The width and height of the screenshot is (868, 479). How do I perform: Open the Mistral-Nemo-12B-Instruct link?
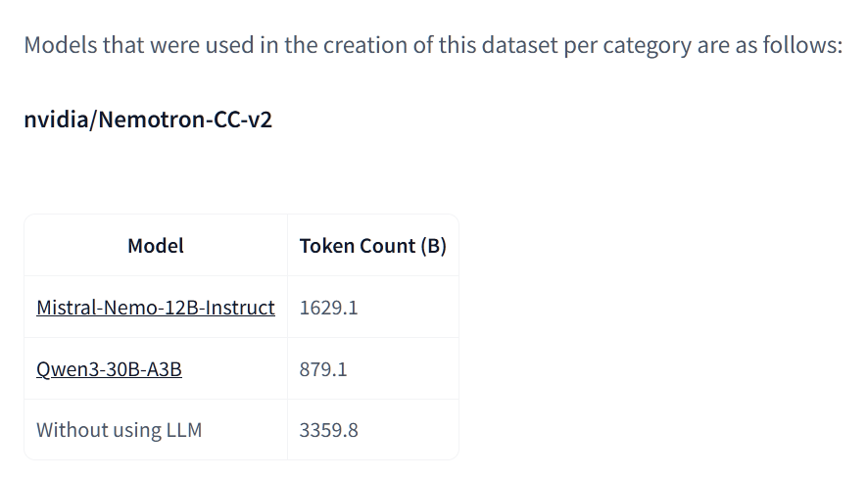click(x=156, y=308)
